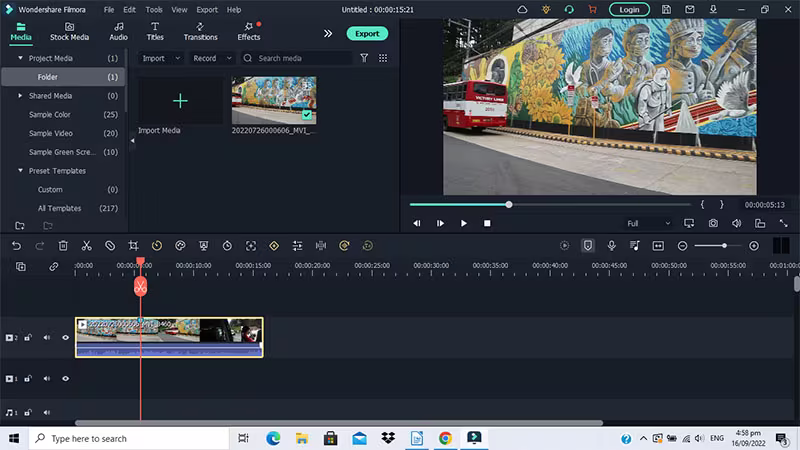Image resolution: width=800 pixels, height=450 pixels.
Task: Open the Record dropdown
Action: [x=212, y=58]
